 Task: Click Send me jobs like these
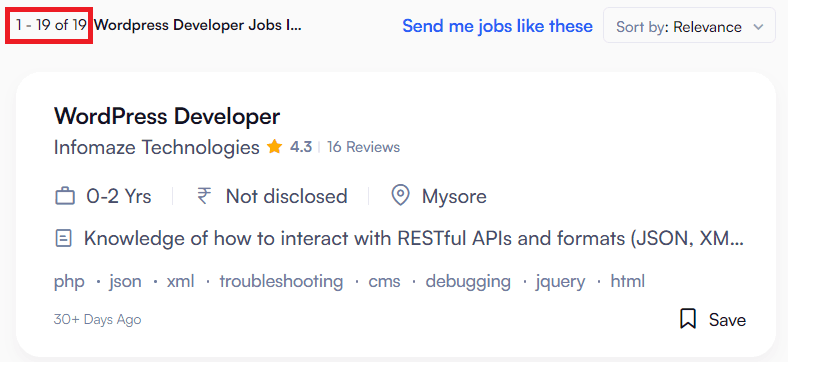(497, 26)
